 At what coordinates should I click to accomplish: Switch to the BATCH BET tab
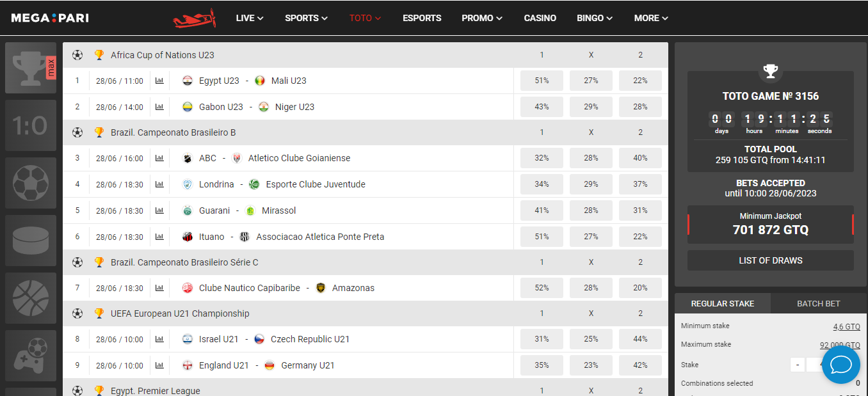818,304
